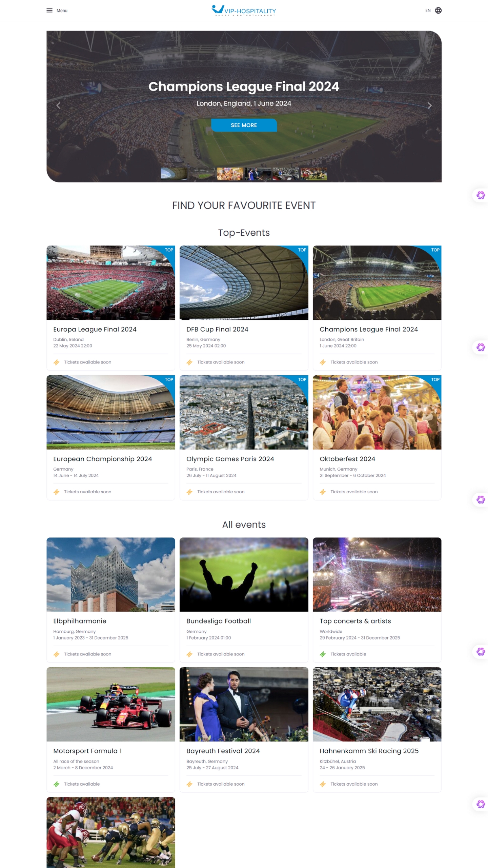
Task: Open Bayreuth Festival 2024 event
Action: point(223,751)
